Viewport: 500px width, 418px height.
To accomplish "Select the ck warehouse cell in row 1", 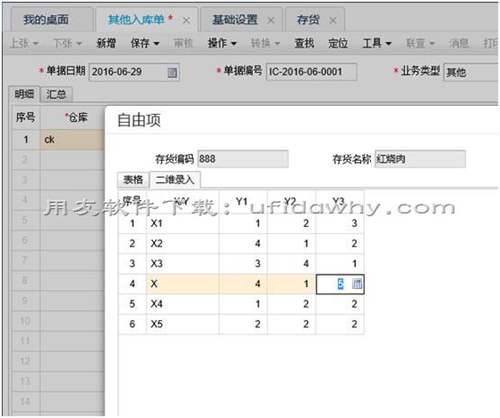I will tap(72, 139).
